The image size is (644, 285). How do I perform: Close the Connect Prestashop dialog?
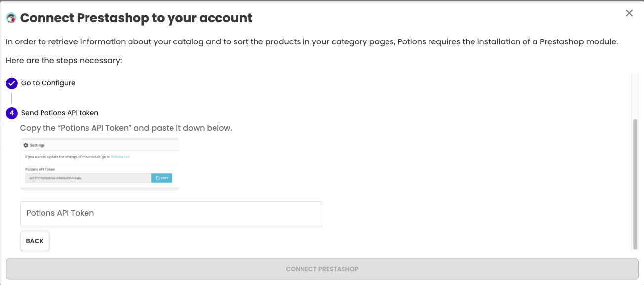[x=629, y=13]
